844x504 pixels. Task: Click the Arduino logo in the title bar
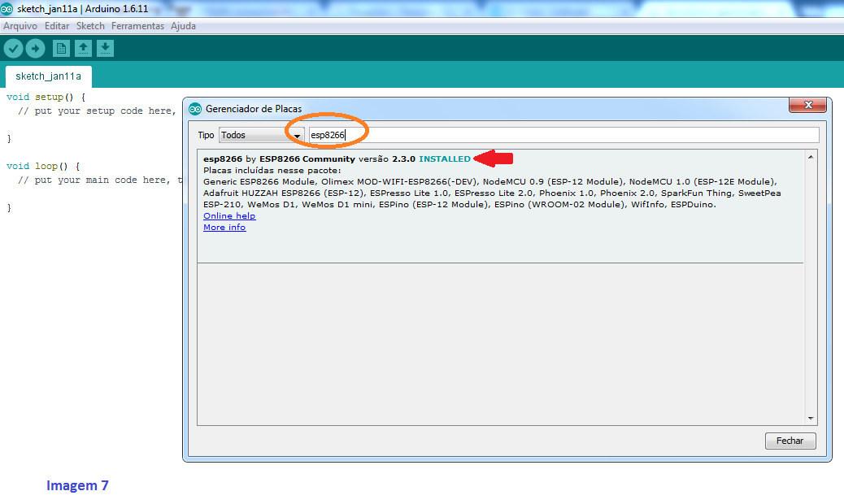[x=7, y=9]
